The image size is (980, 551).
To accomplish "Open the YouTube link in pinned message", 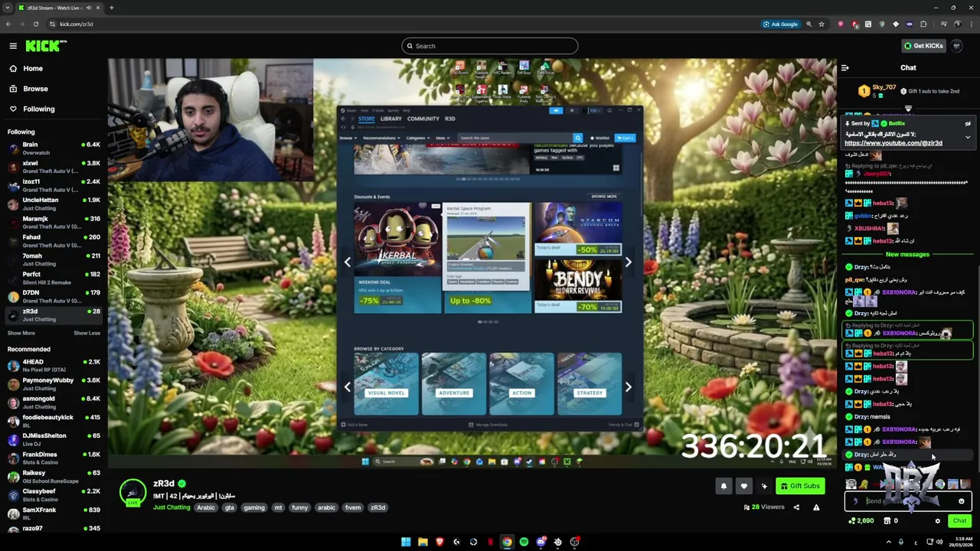I will click(893, 143).
